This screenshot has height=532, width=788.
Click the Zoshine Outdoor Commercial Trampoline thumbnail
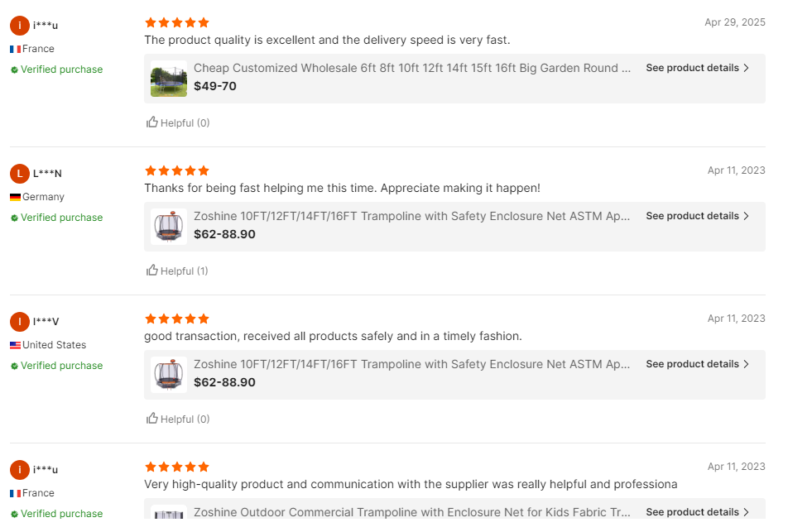point(168,513)
